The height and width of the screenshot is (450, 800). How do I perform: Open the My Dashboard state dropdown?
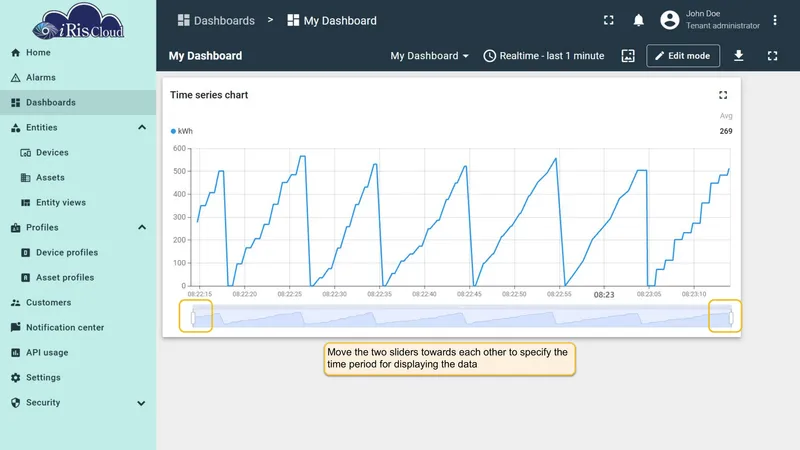(x=429, y=56)
